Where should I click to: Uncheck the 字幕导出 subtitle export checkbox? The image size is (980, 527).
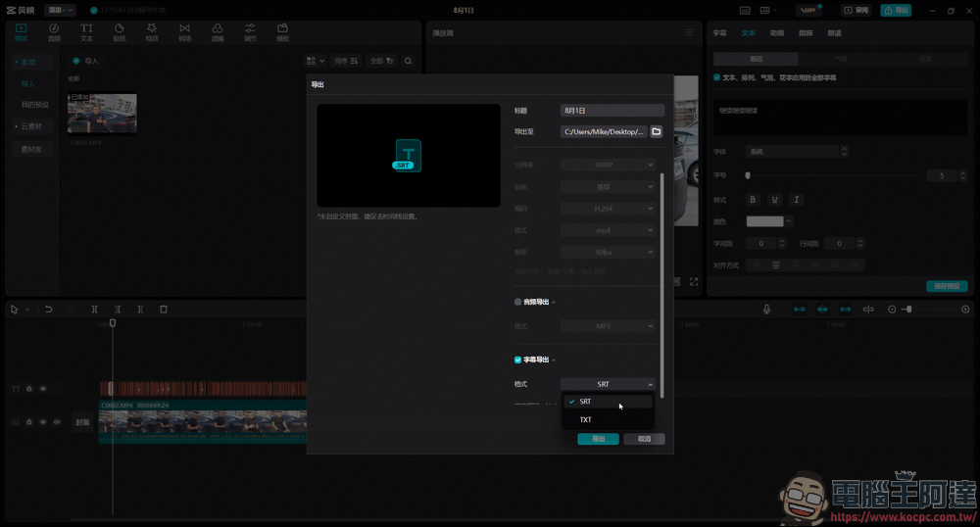coord(517,359)
